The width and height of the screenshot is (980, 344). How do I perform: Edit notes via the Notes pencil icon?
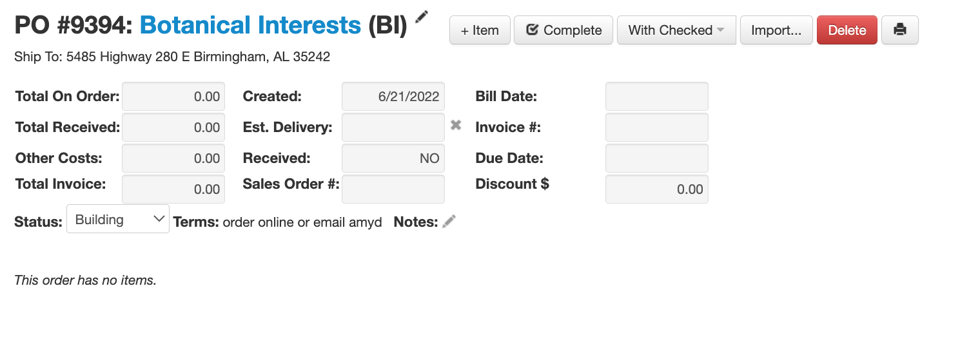(449, 222)
